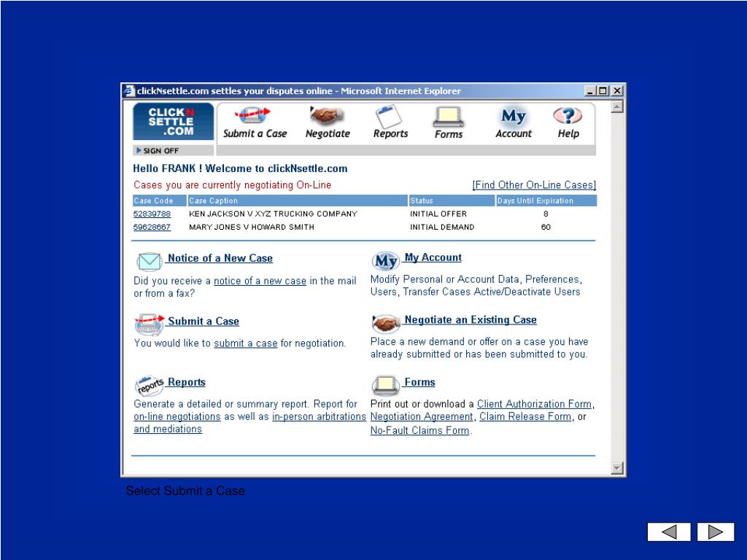
Task: Click the Forms laptop icon in top navigation
Action: coord(449,117)
